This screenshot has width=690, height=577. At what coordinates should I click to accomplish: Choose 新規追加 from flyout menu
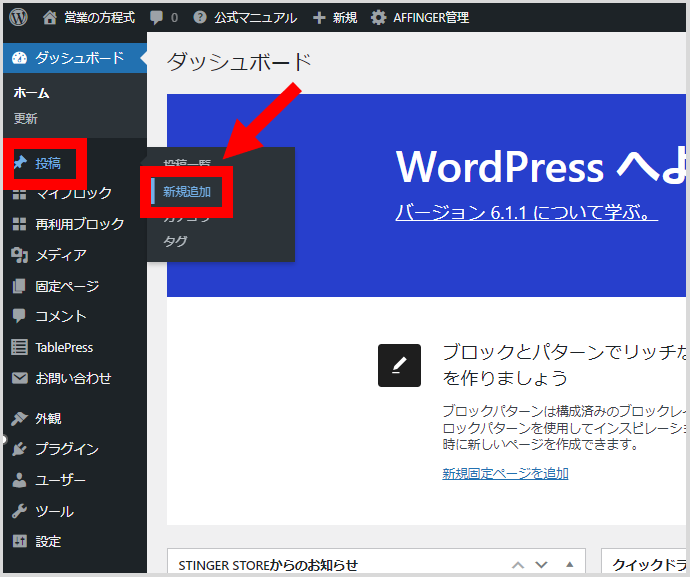pos(187,191)
